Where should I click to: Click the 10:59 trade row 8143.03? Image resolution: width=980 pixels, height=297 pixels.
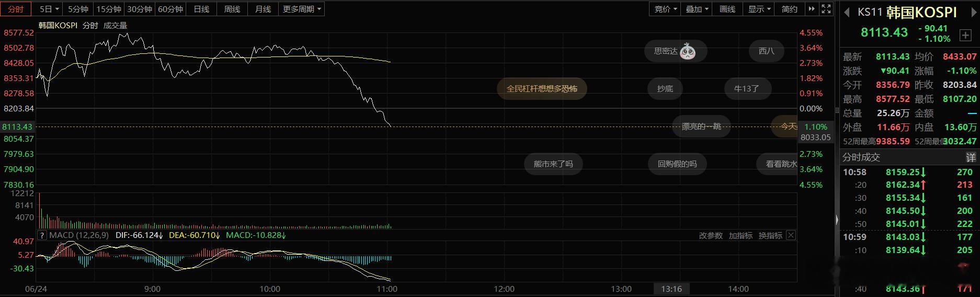click(909, 237)
